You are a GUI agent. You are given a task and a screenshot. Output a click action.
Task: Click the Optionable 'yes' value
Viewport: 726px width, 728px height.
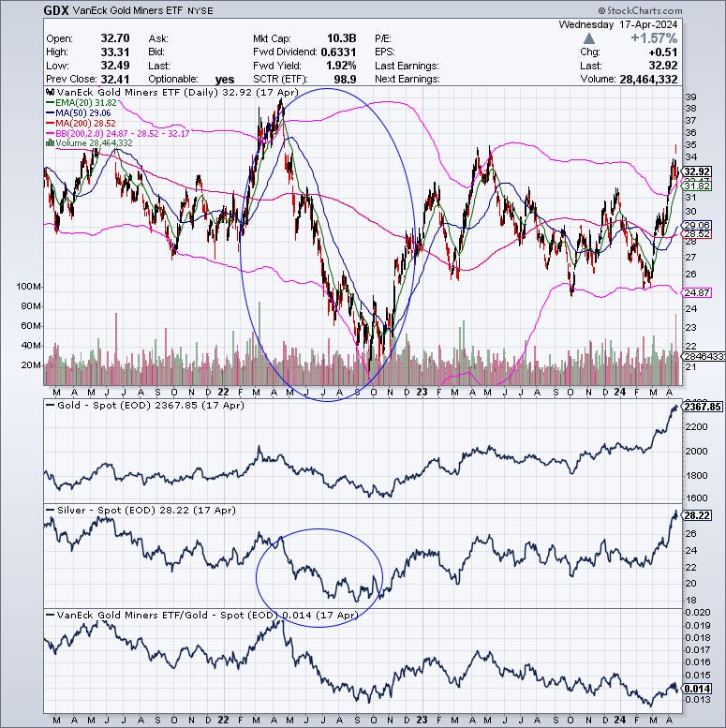click(x=225, y=80)
